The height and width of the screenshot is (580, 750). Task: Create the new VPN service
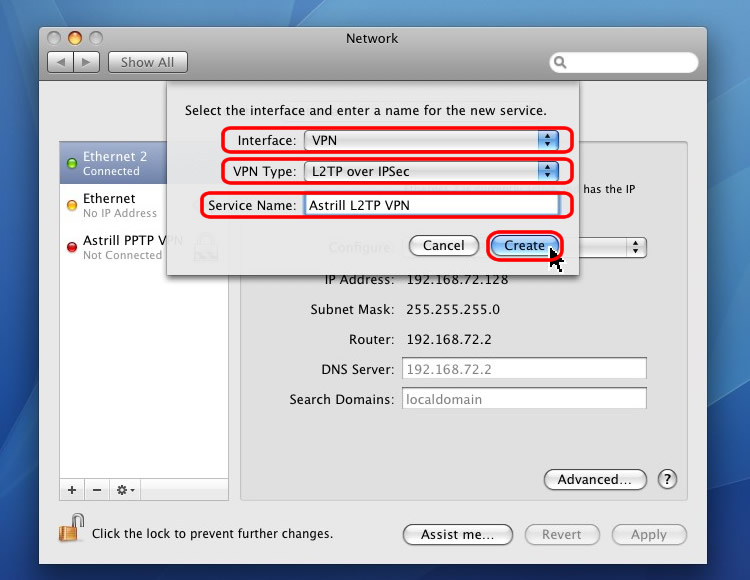(x=524, y=246)
